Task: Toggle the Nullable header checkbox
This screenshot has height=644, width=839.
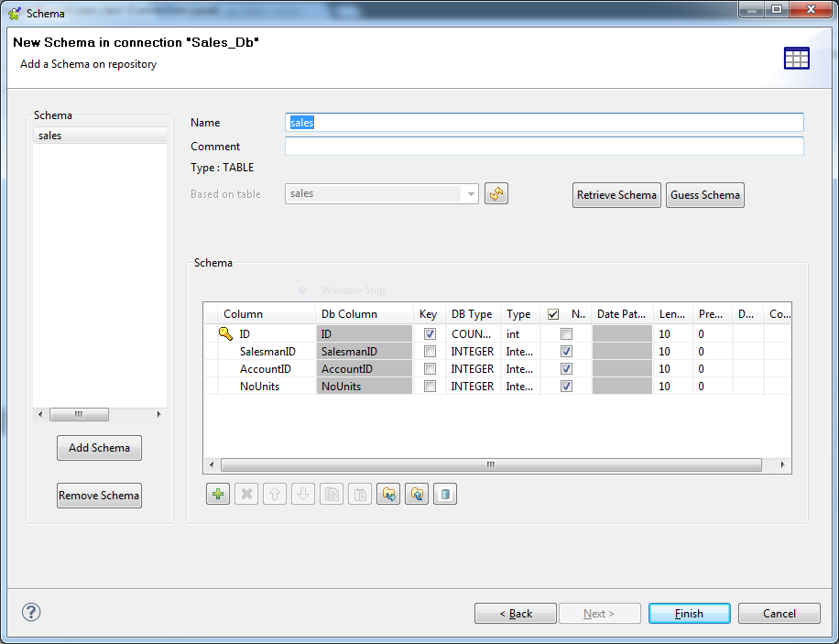Action: 553,314
